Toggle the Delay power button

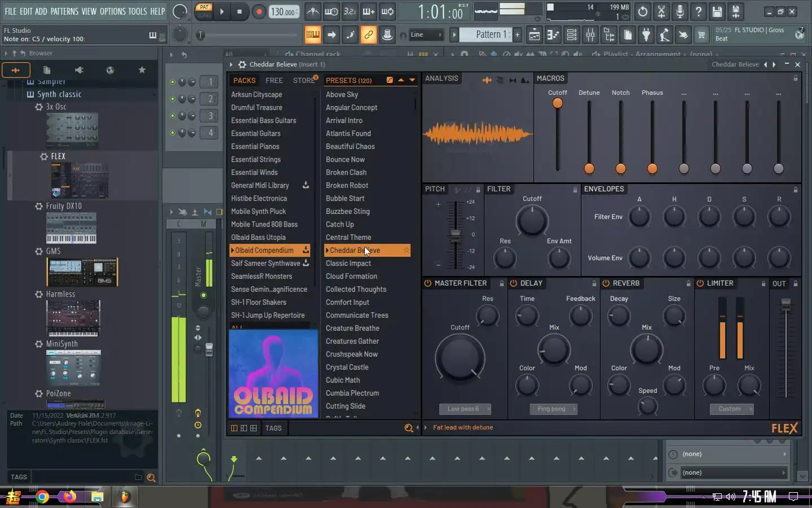click(x=514, y=283)
